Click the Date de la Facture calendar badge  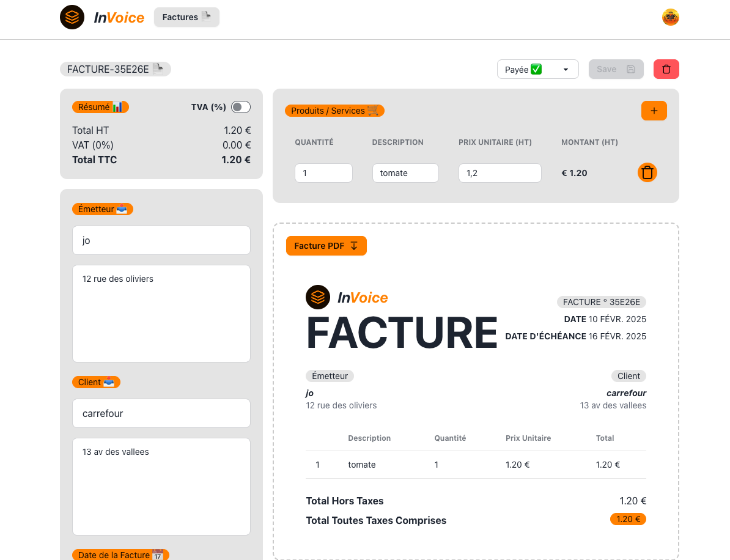120,554
